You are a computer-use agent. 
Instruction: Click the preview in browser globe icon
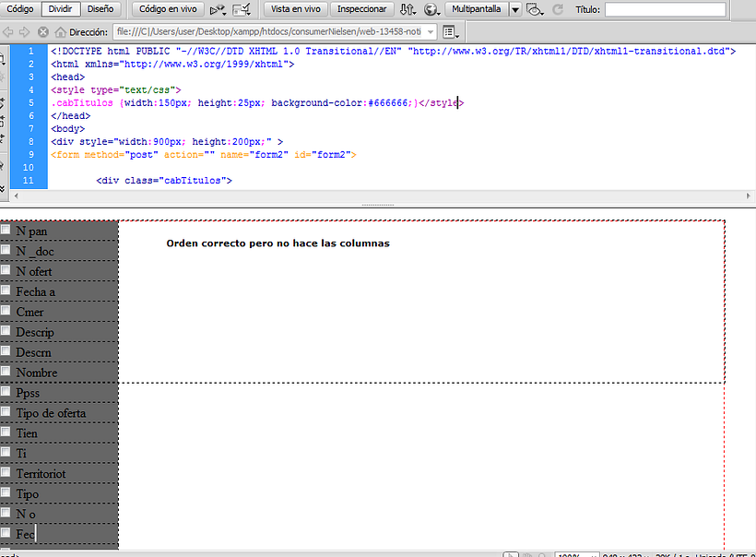click(x=431, y=9)
